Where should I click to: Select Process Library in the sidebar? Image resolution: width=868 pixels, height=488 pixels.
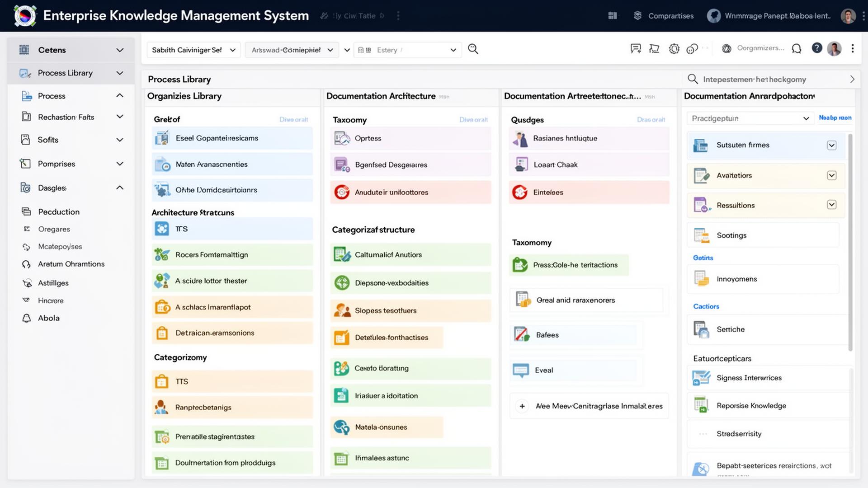pyautogui.click(x=71, y=73)
